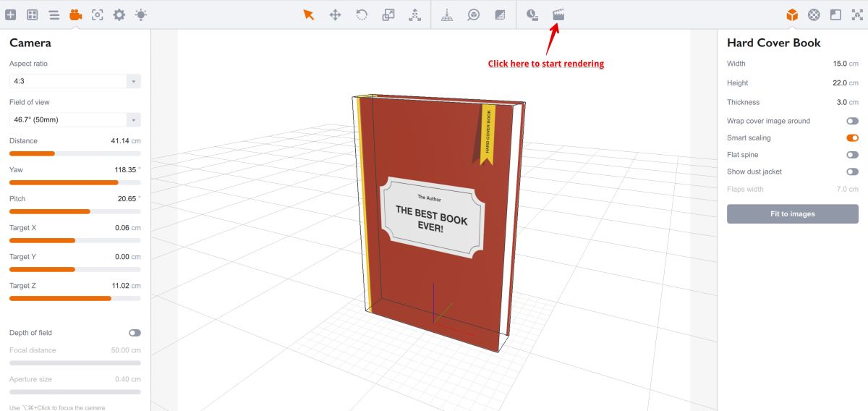Click the clock render queue icon
The width and height of the screenshot is (868, 411).
532,14
